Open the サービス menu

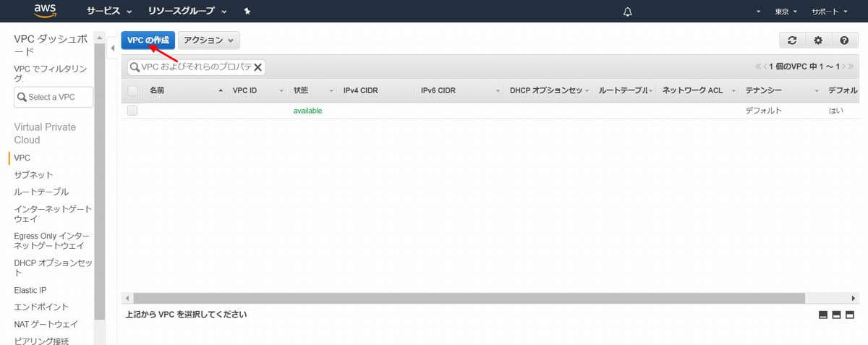click(x=109, y=12)
